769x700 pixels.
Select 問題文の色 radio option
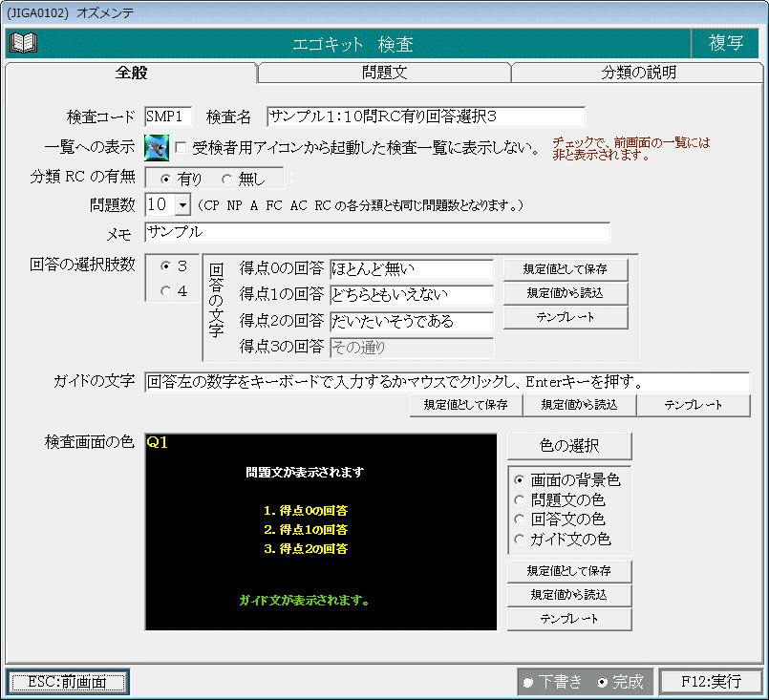tap(520, 499)
